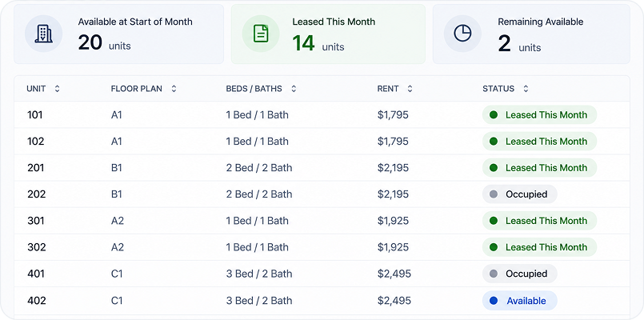The width and height of the screenshot is (644, 320).
Task: Click unit number 401 cell
Action: [x=36, y=274]
